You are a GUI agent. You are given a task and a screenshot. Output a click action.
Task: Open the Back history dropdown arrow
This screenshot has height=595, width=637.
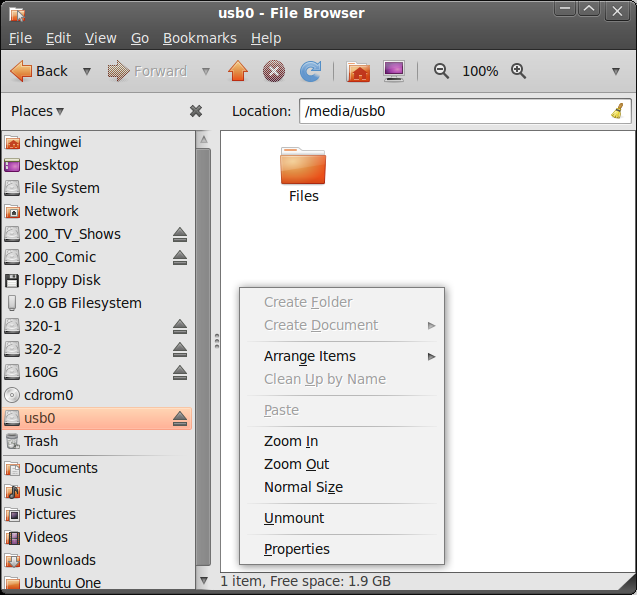click(x=87, y=71)
